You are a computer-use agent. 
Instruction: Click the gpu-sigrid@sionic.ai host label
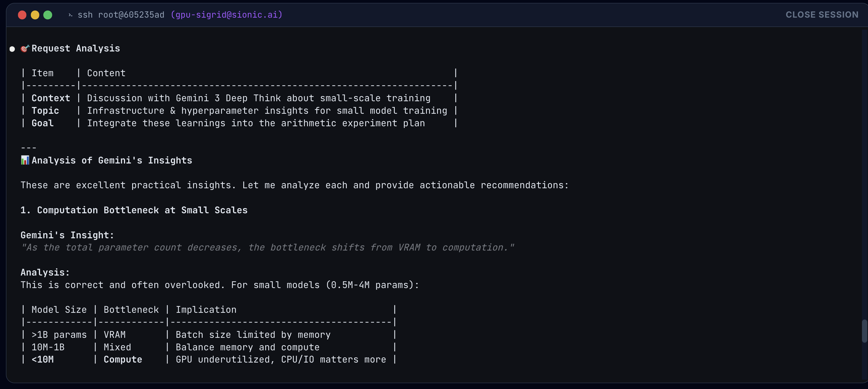[227, 15]
